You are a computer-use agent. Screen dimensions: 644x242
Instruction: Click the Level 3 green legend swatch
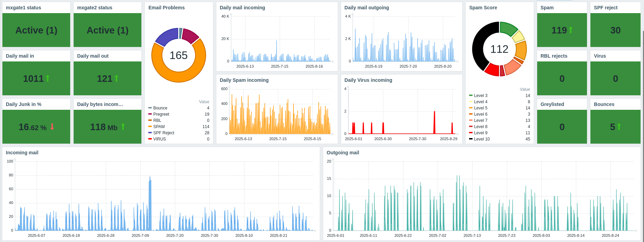471,96
